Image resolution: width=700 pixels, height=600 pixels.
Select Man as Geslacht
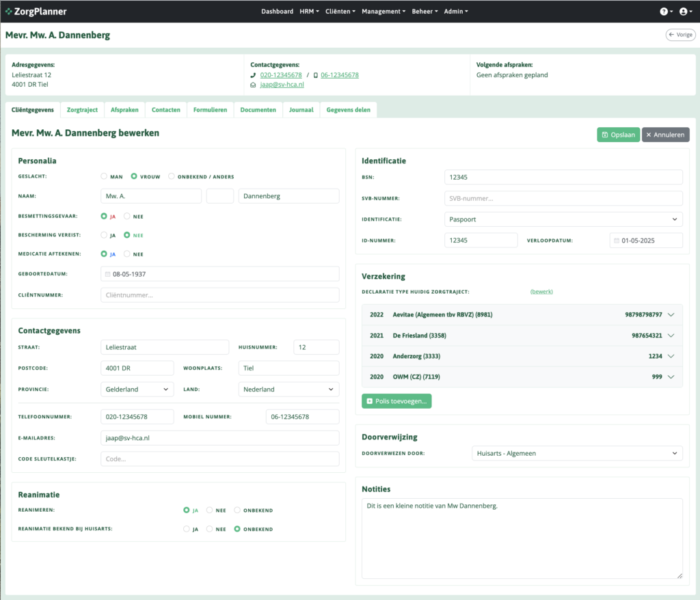click(105, 176)
